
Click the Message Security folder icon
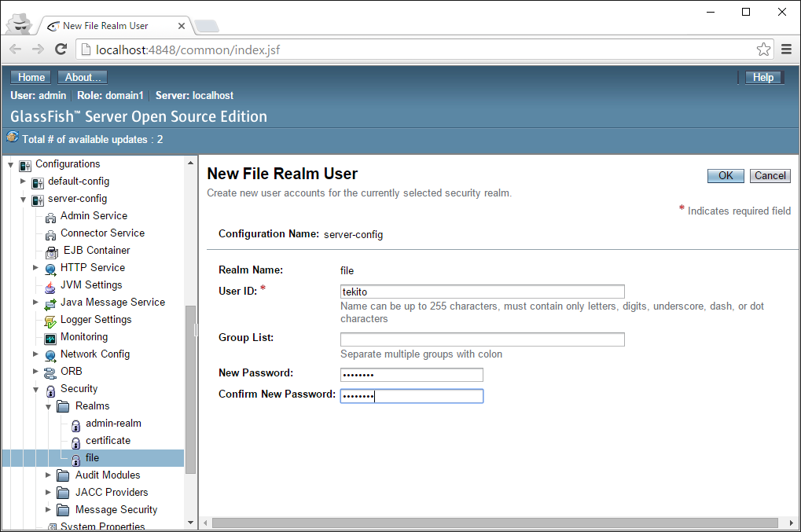tap(63, 510)
